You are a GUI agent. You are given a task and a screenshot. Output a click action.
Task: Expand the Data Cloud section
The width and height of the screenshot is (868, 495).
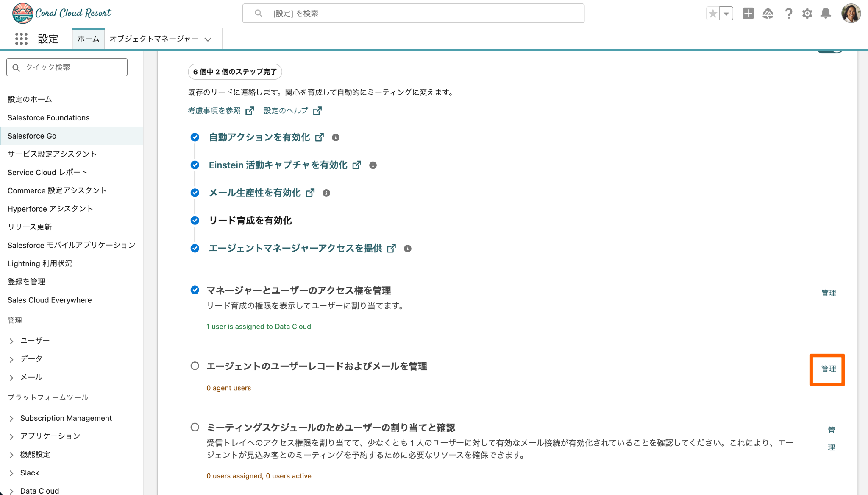click(11, 491)
